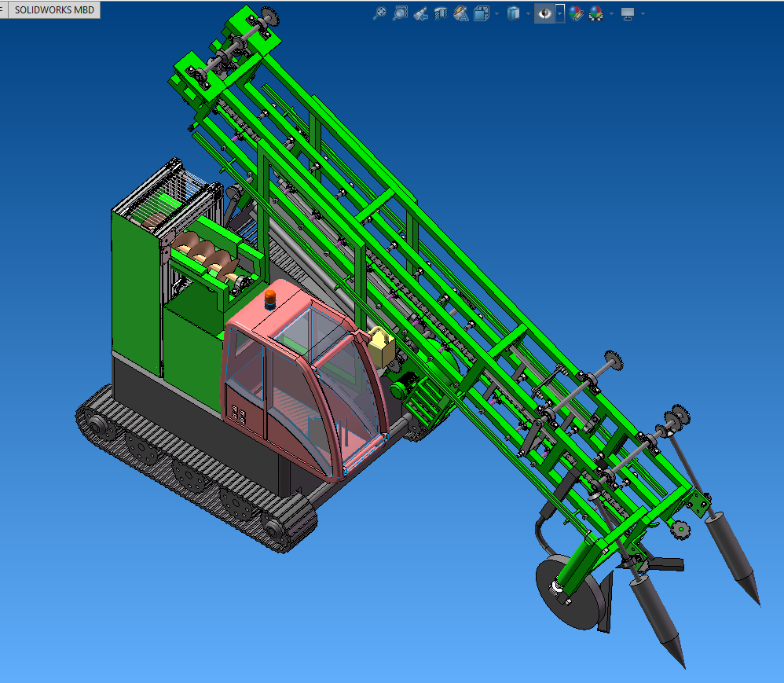Image resolution: width=784 pixels, height=683 pixels.
Task: Expand the Display Style dropdown arrow
Action: pyautogui.click(x=529, y=13)
